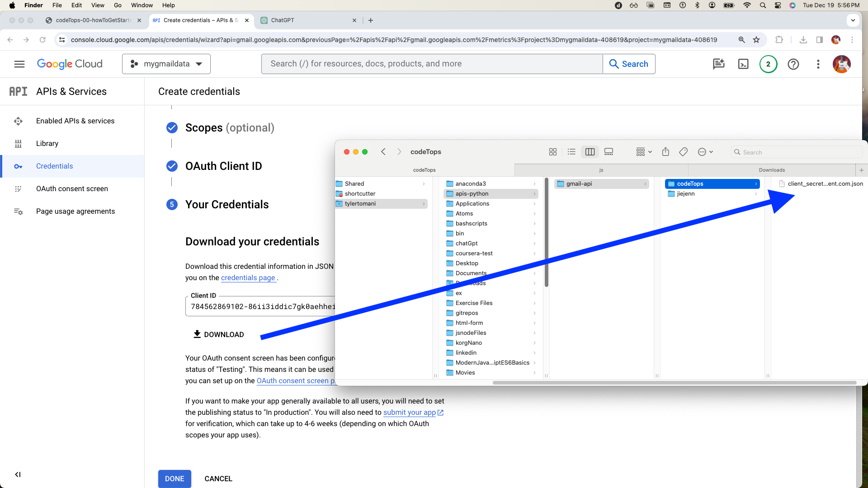868x488 pixels.
Task: Switch to Finder's js tab
Action: click(601, 170)
